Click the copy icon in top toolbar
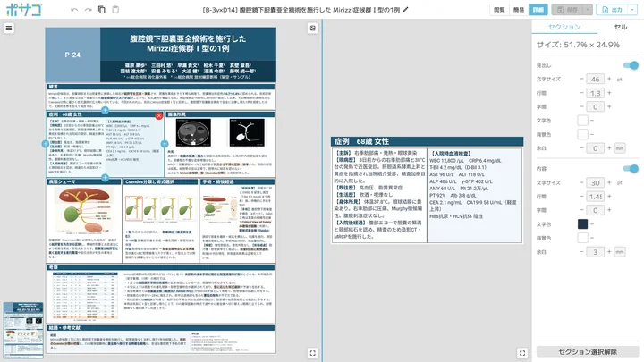 pos(102,10)
